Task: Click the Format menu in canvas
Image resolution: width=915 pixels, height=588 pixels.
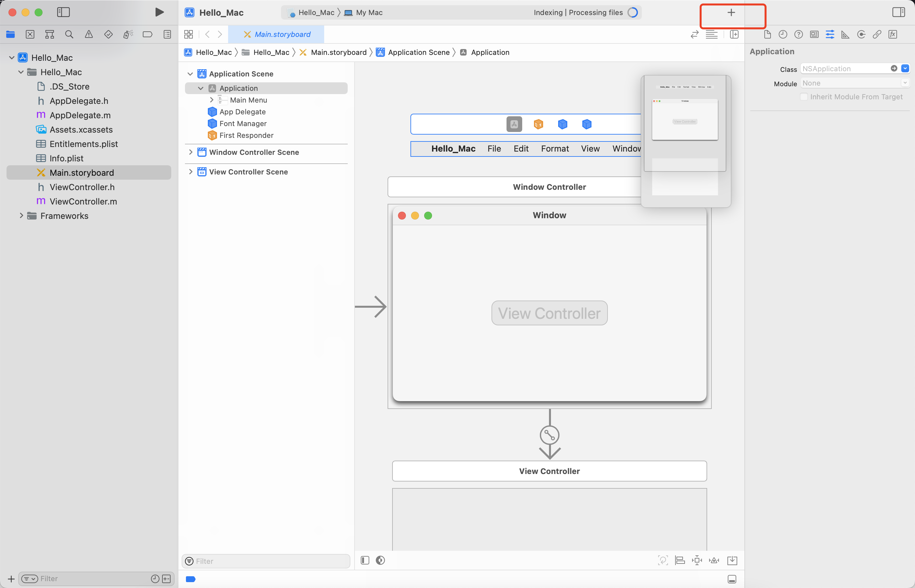Action: (555, 149)
